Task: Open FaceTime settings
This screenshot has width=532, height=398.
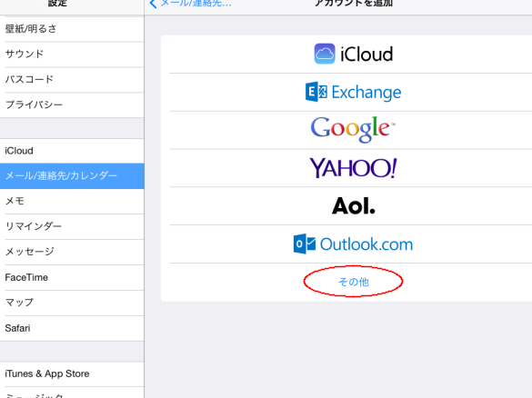Action: [72, 277]
